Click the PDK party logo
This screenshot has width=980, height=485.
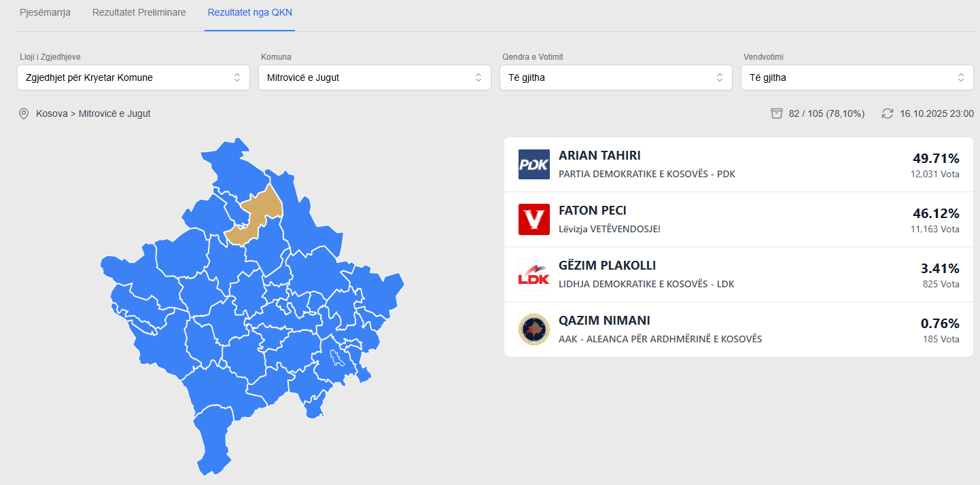[533, 164]
